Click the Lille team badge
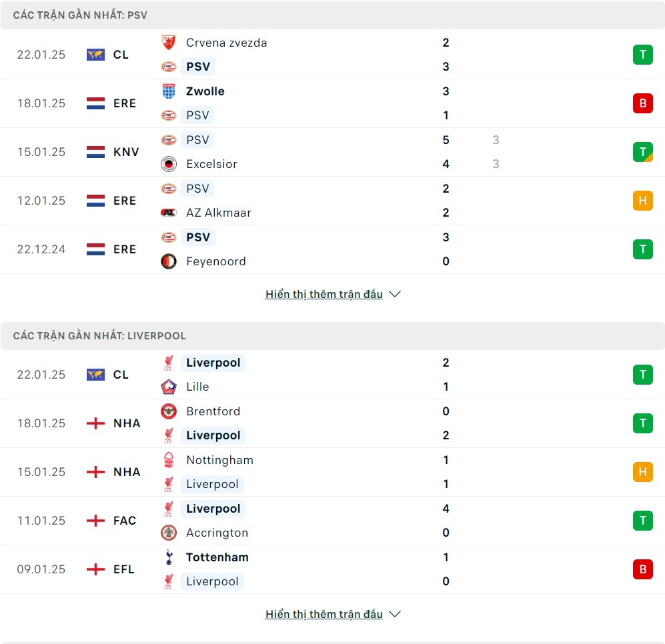The height and width of the screenshot is (644, 665). coord(169,387)
